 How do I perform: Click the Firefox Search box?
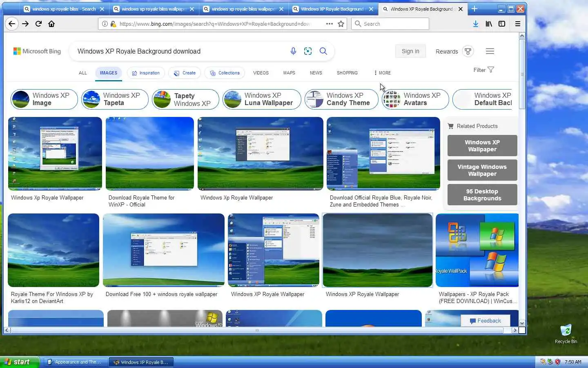pos(390,24)
